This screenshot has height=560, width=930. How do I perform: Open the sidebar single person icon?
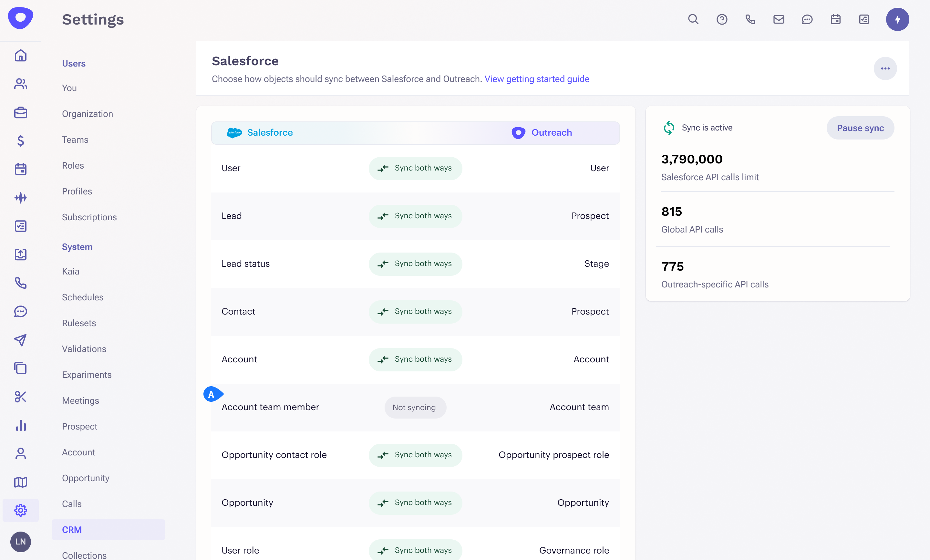(x=21, y=453)
